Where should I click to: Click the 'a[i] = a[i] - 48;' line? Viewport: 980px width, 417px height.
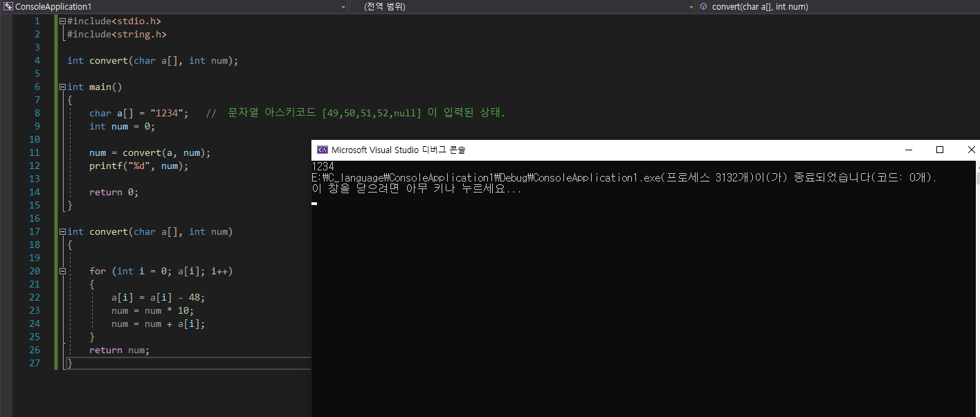pyautogui.click(x=158, y=297)
